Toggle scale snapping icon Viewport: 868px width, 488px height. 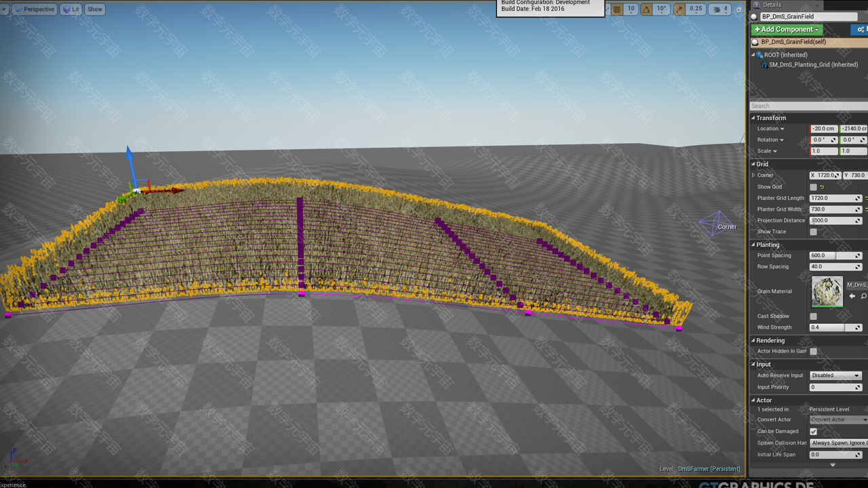tap(679, 9)
